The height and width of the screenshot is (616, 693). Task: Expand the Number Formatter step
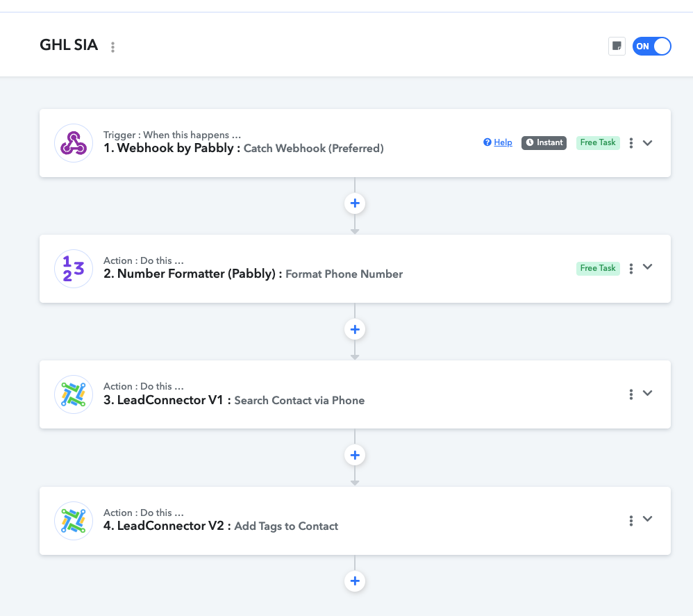point(647,267)
